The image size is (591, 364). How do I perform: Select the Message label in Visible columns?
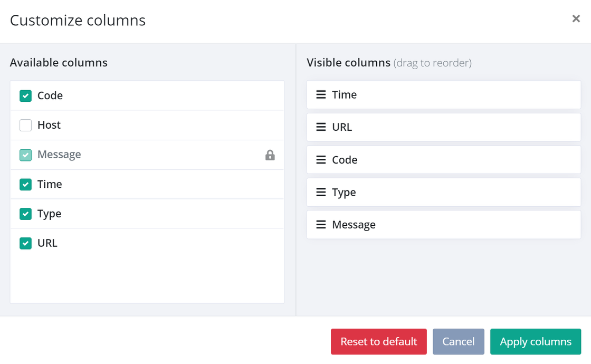click(354, 225)
